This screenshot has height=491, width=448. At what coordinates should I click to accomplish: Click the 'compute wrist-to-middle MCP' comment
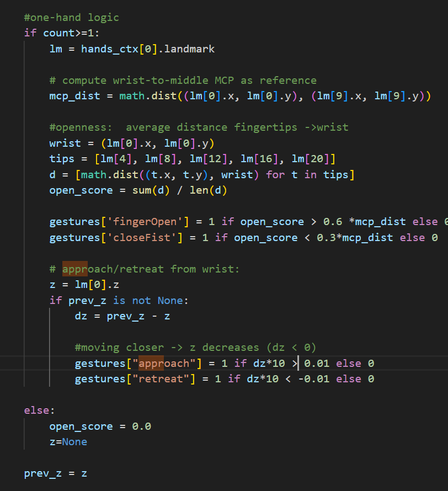coord(183,81)
